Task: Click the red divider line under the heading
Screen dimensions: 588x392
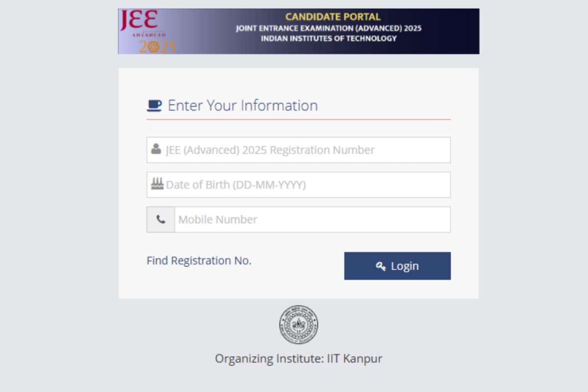Action: [298, 119]
